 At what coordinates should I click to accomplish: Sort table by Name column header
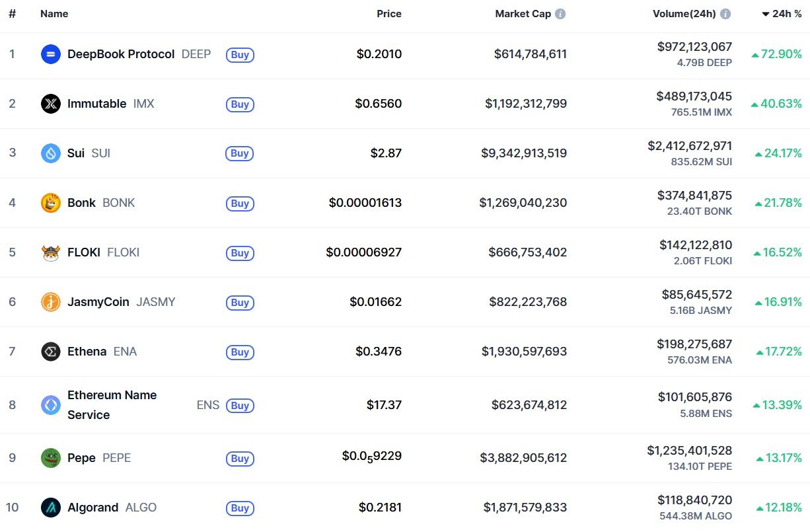pos(54,14)
